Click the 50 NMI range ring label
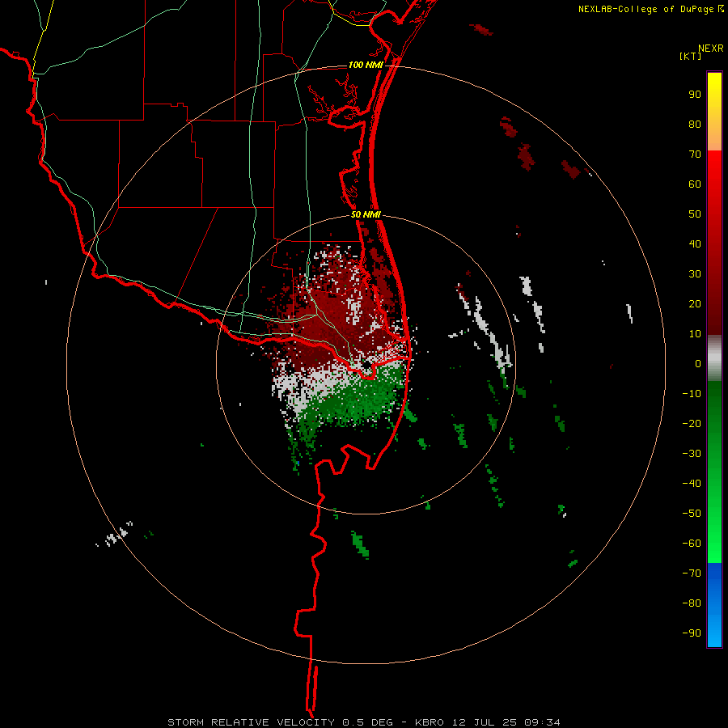Image resolution: width=728 pixels, height=728 pixels. point(366,214)
